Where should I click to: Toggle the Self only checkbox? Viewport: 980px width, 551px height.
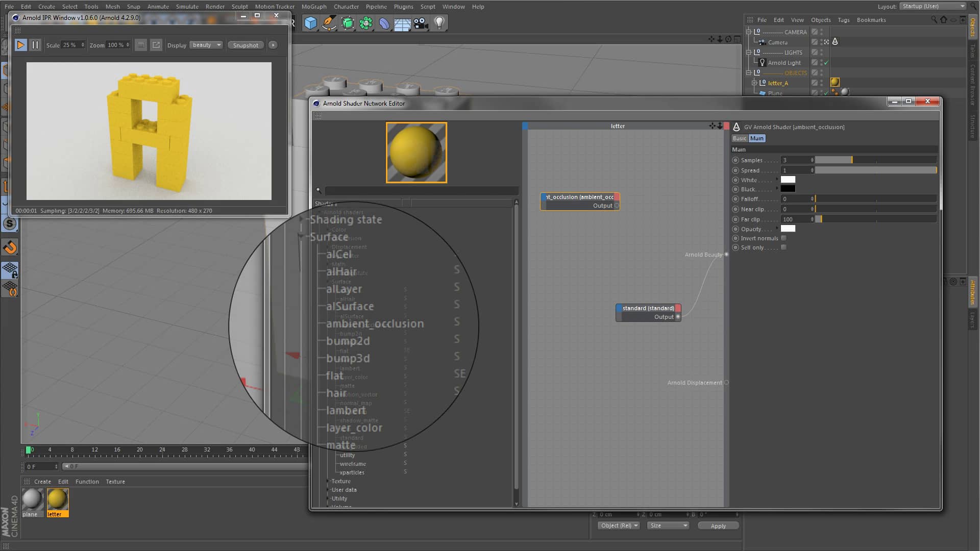click(784, 247)
